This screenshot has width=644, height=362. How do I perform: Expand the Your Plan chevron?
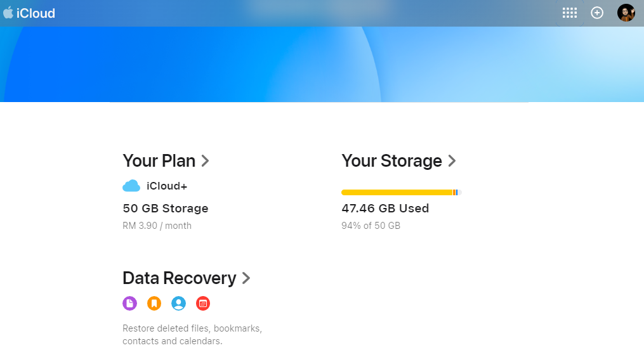coord(205,161)
